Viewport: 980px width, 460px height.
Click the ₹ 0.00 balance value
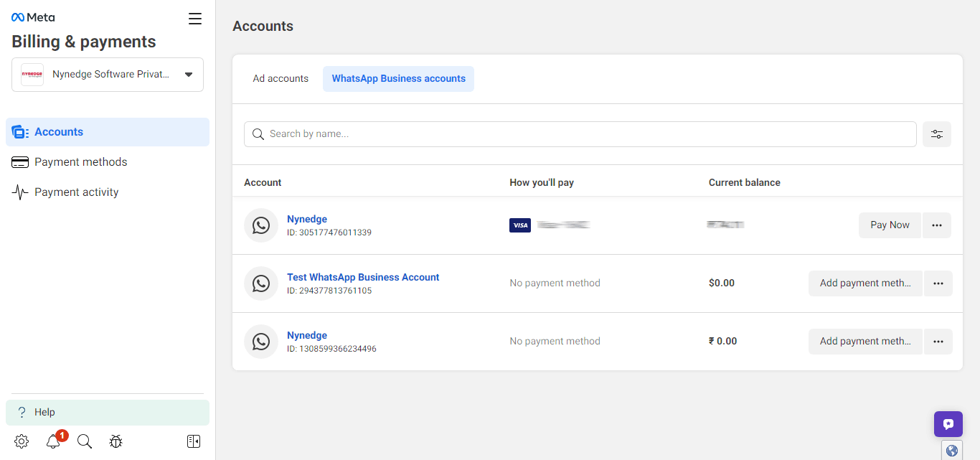[723, 342]
